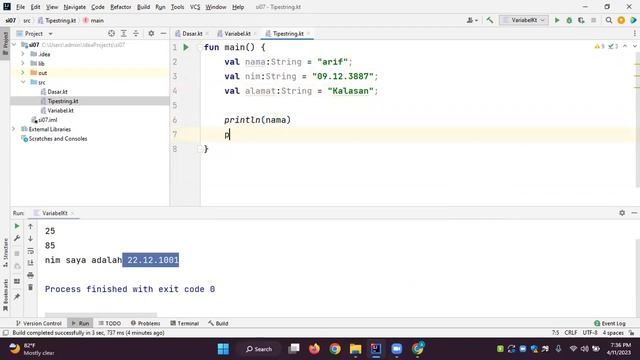
Task: Click the CRLF line separator status entry
Action: 570,333
